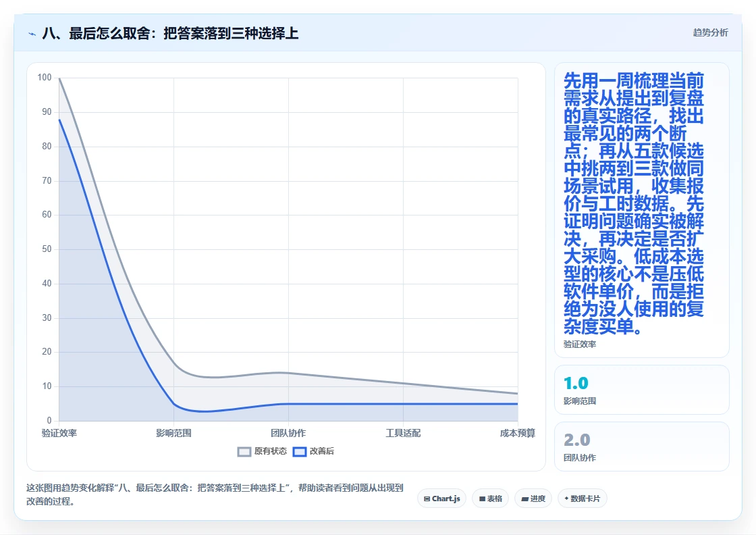Click the 团队协作 x-axis label
The image size is (756, 535).
point(288,433)
